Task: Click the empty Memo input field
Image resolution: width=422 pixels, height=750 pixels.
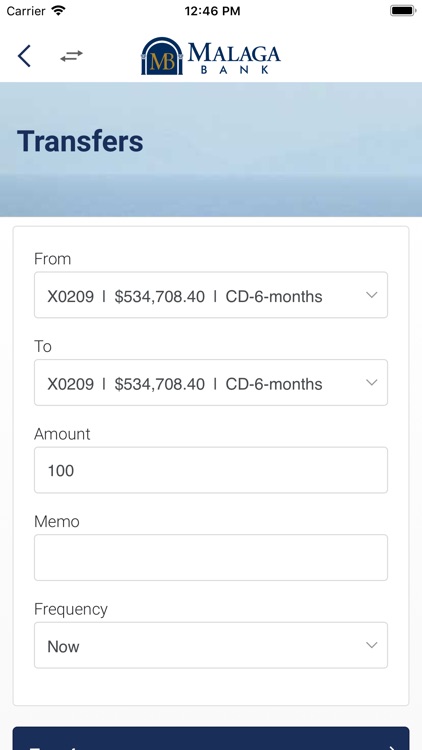Action: point(211,558)
